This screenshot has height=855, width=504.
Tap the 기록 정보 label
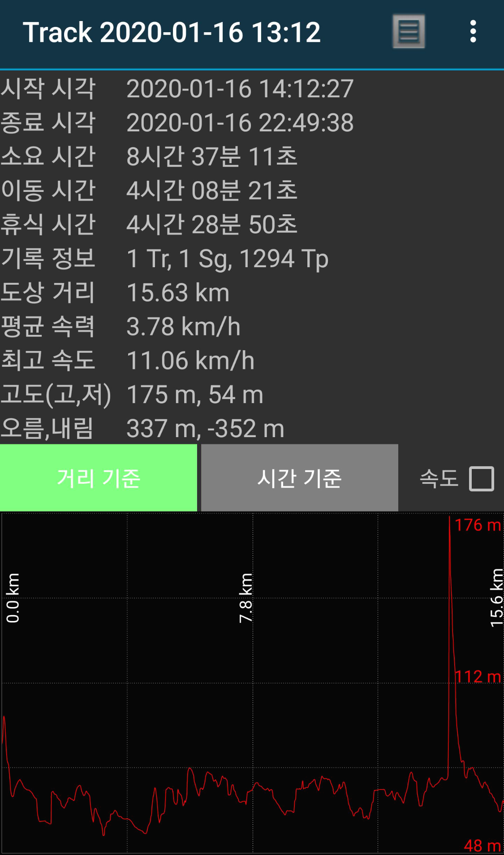point(48,259)
